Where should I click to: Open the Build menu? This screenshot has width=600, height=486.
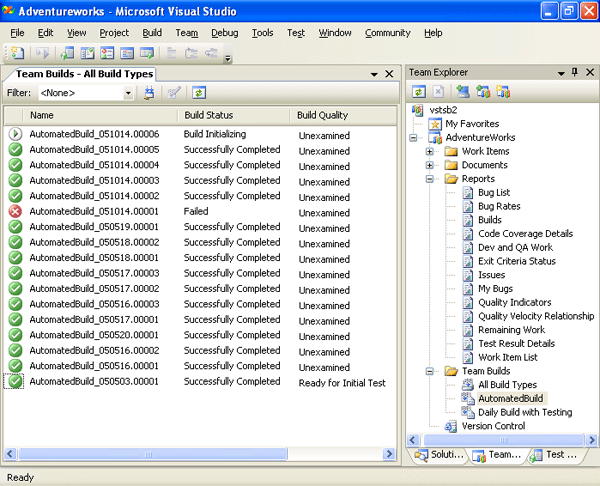coord(152,33)
